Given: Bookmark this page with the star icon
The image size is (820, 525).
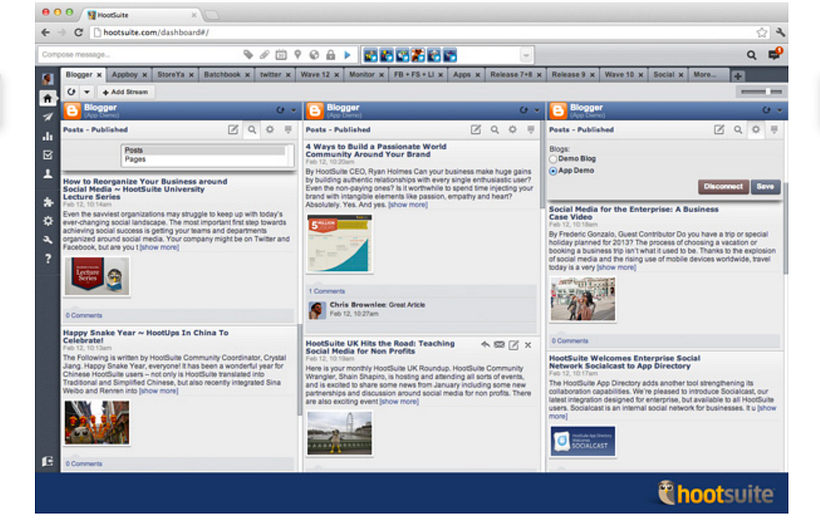Looking at the screenshot, I should 762,32.
